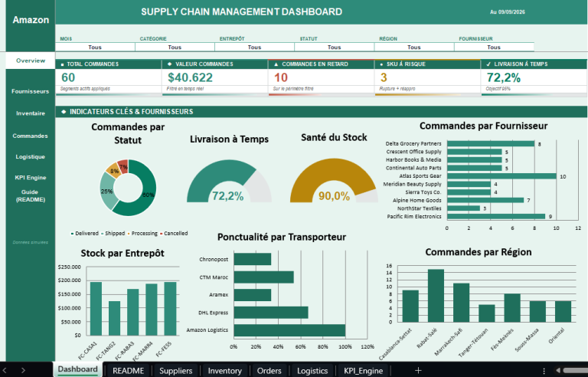Open Guide (README) in the sidebar
Image resolution: width=588 pixels, height=377 pixels.
click(x=31, y=195)
